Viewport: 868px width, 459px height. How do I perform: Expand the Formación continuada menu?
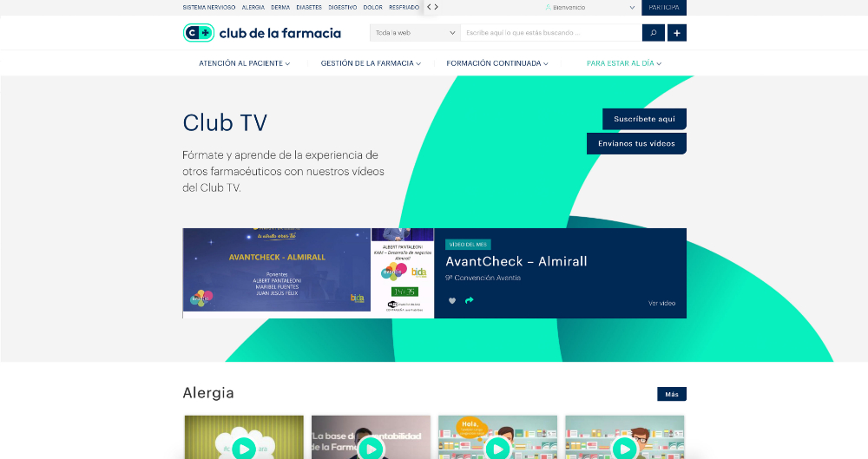pyautogui.click(x=497, y=63)
